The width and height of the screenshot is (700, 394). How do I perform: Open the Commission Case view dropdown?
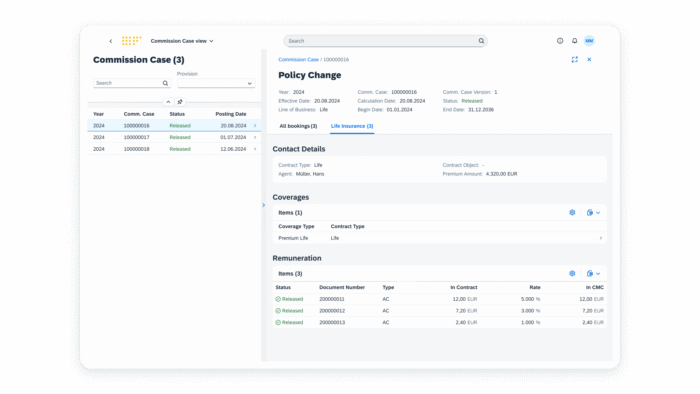click(182, 41)
